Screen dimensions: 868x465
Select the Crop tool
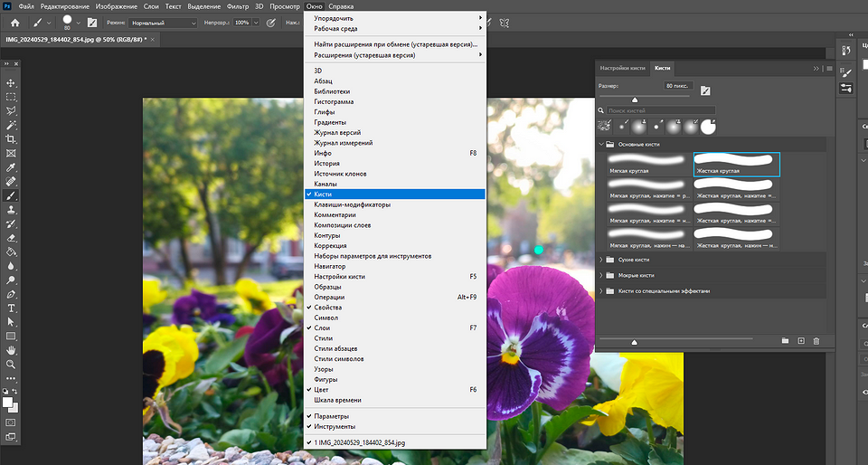coord(12,139)
